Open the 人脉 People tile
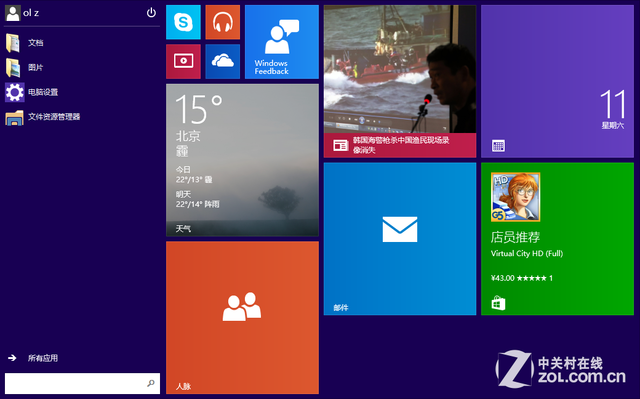 click(242, 317)
